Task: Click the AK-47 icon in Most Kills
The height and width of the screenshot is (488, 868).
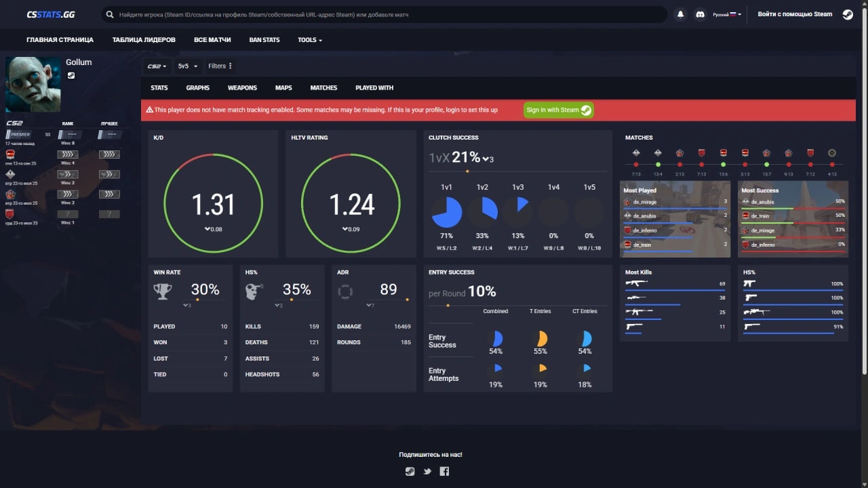Action: click(x=637, y=283)
